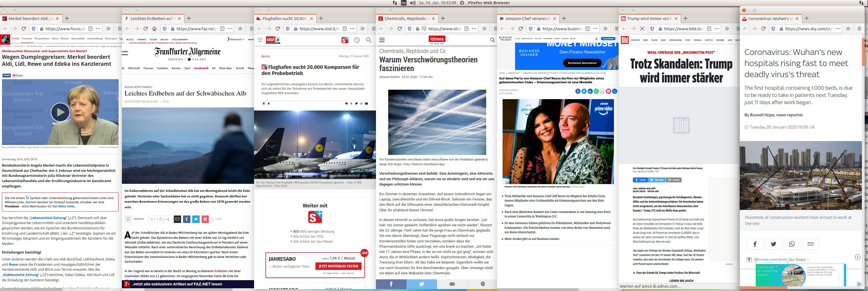868x291 pixels.
Task: Open WIRTSCHAFT in Business Insider navigation
Action: click(x=527, y=39)
